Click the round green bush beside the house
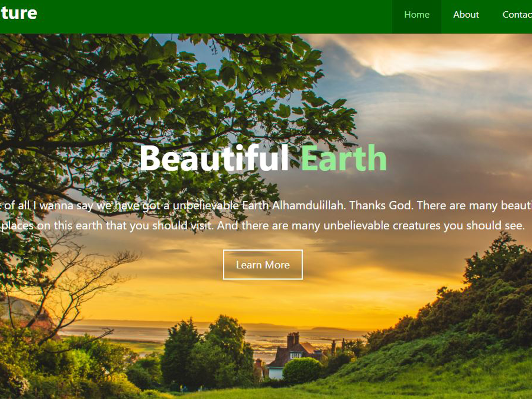532x399 pixels. click(x=302, y=370)
